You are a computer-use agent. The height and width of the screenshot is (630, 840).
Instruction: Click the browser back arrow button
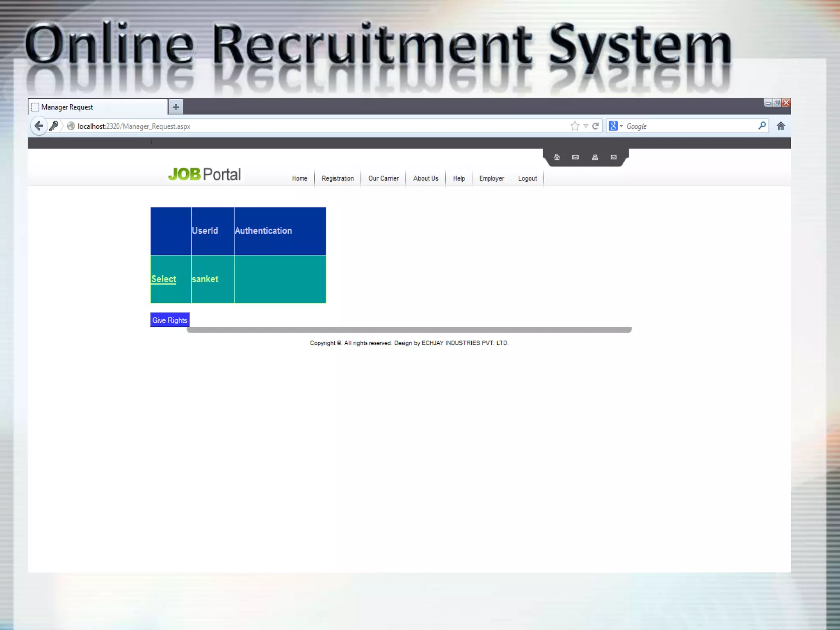39,126
